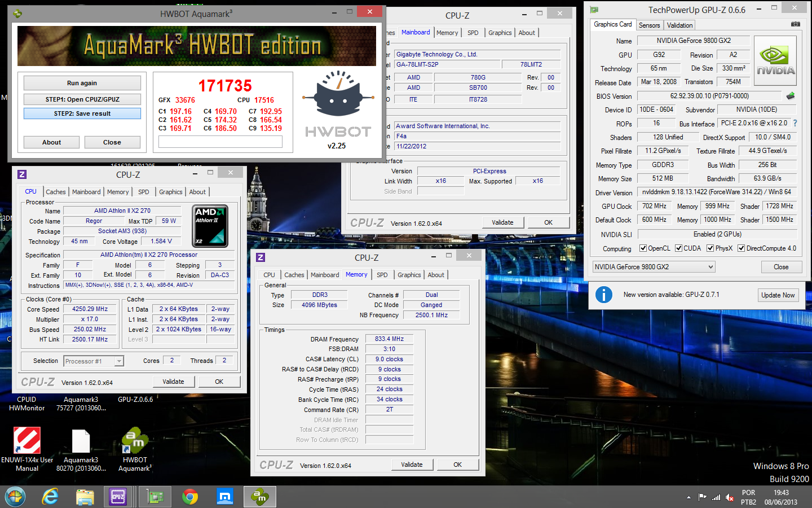This screenshot has width=812, height=508.
Task: Click Validate in CPU-Z memory window
Action: (412, 465)
